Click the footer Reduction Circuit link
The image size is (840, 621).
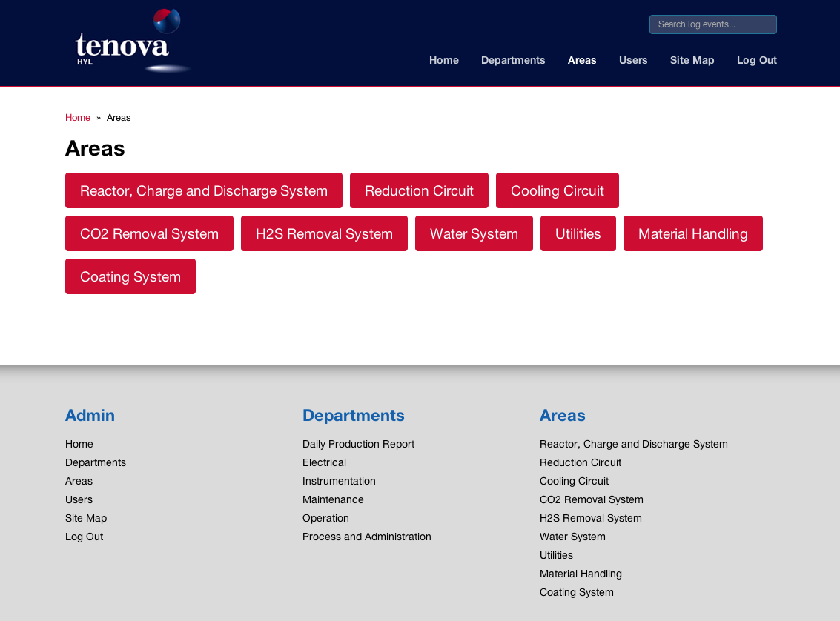[x=581, y=462]
